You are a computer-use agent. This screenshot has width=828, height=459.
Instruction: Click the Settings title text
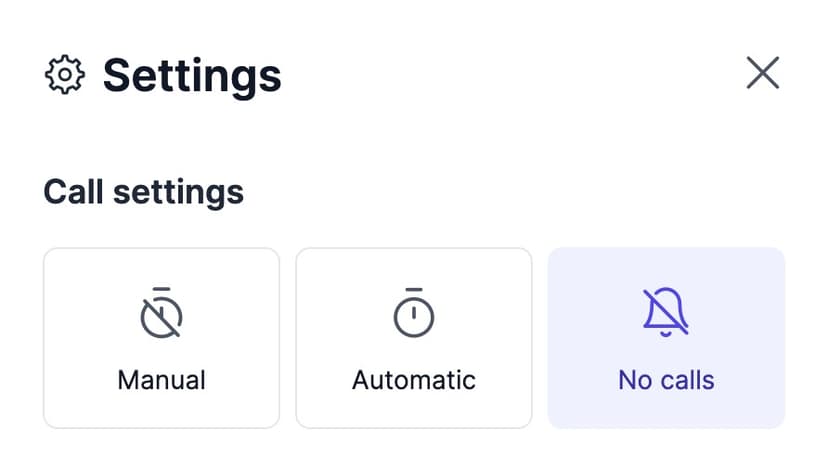[192, 75]
